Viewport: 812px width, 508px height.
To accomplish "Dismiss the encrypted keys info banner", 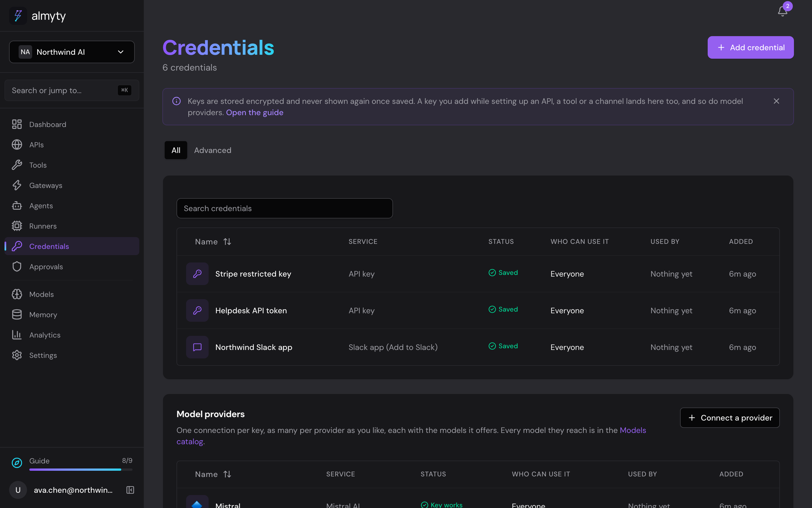I will [x=776, y=101].
